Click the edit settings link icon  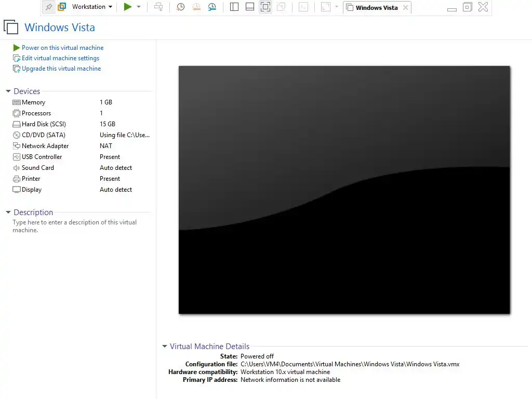[16, 58]
